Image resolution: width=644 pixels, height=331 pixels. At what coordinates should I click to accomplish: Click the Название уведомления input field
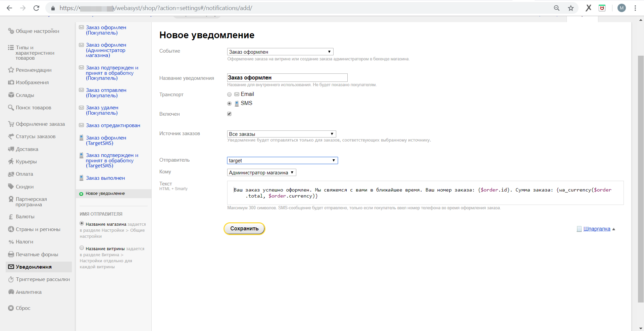[287, 78]
